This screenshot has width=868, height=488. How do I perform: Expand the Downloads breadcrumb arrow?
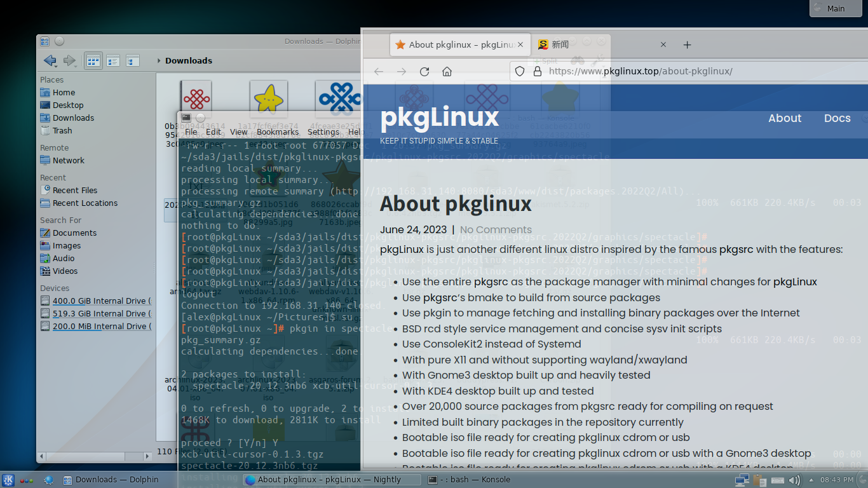[159, 61]
